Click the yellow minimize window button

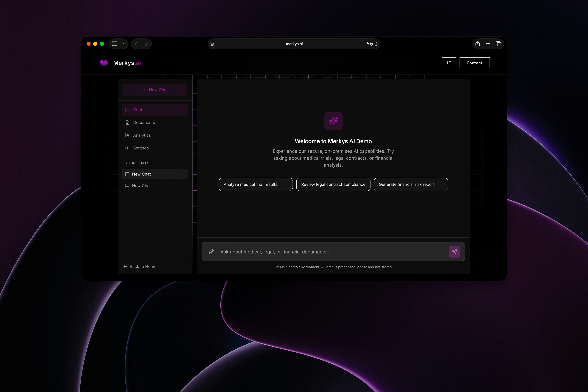pos(95,44)
